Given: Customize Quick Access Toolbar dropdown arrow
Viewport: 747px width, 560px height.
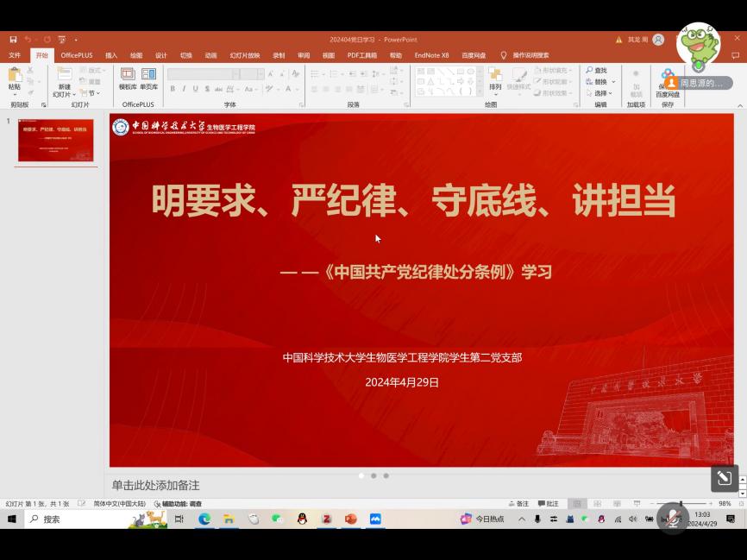Looking at the screenshot, I should point(76,40).
